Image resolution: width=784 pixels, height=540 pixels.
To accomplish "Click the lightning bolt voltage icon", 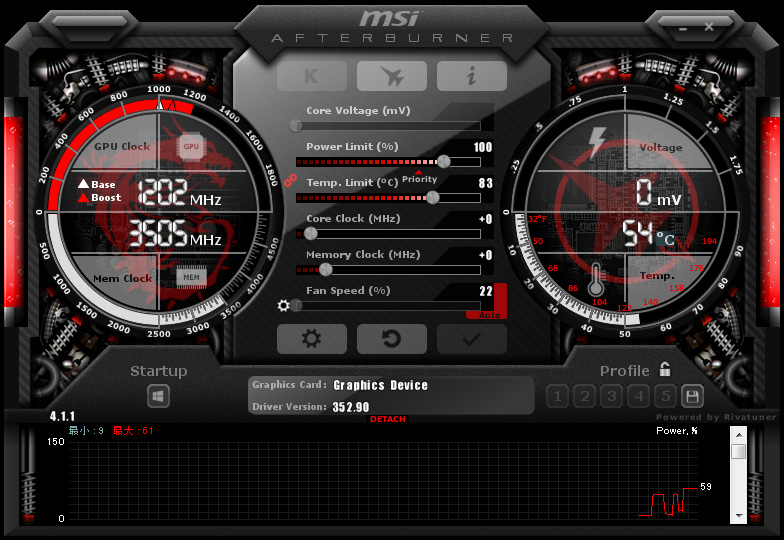I will click(x=597, y=142).
